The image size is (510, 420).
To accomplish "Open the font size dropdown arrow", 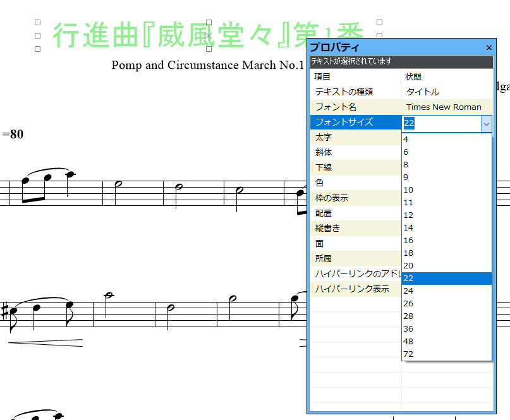I will tap(487, 124).
